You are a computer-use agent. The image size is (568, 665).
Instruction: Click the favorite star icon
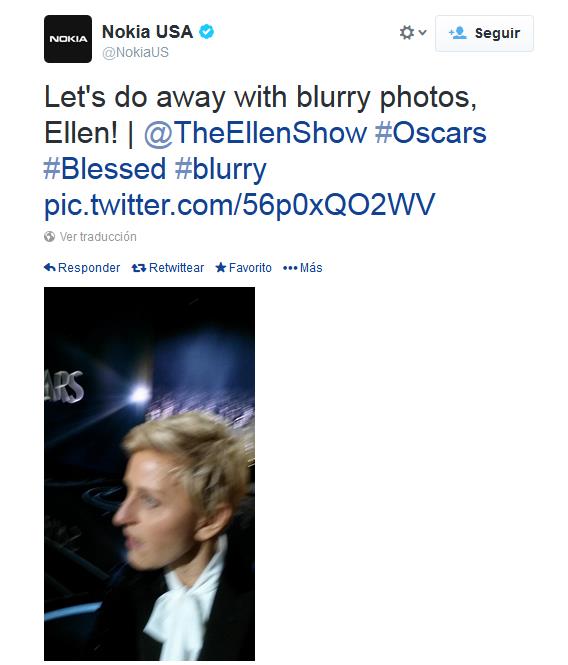221,268
